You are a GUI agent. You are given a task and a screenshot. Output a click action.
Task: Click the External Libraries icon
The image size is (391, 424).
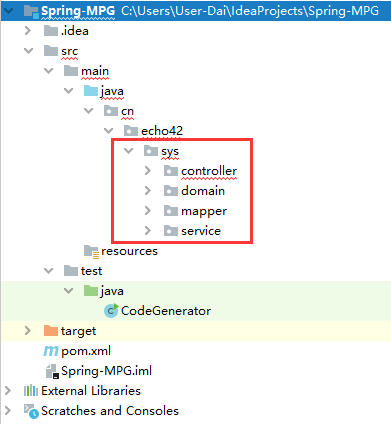(x=31, y=391)
